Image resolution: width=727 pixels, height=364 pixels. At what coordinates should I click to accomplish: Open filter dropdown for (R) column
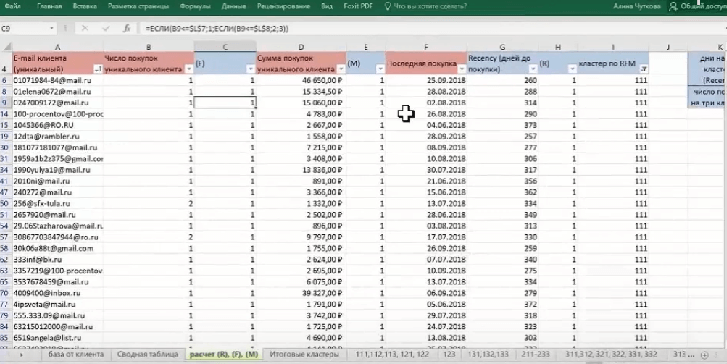572,69
